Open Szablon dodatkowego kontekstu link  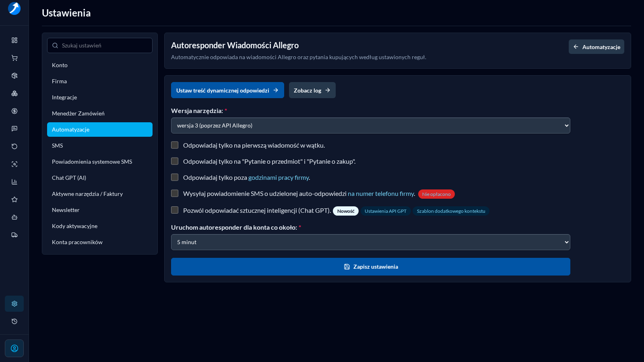[451, 211]
